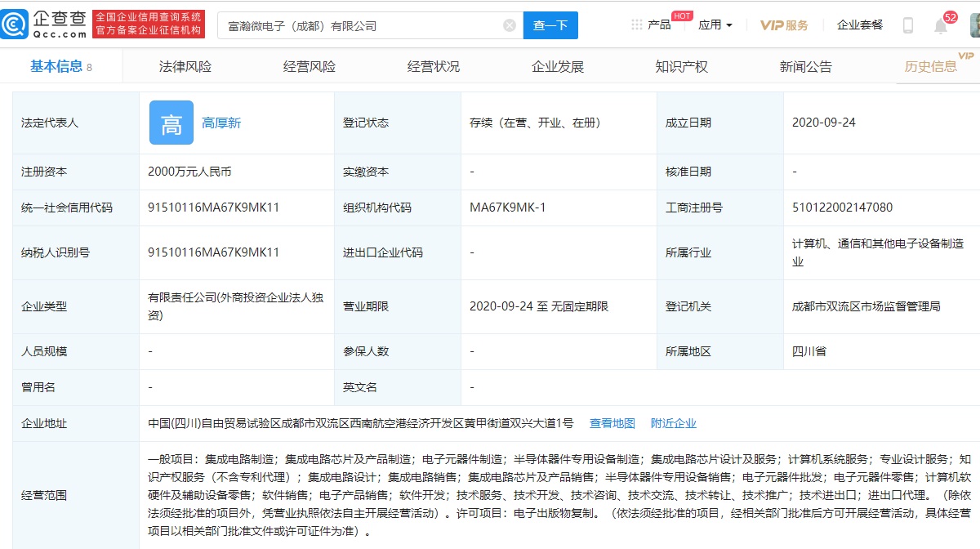This screenshot has width=980, height=549.
Task: Select registration authority 成都市双流区市场监督管理局
Action: 866,306
